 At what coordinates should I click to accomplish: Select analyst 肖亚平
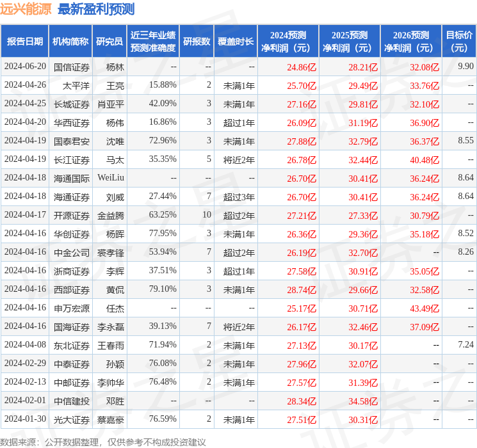click(x=111, y=104)
